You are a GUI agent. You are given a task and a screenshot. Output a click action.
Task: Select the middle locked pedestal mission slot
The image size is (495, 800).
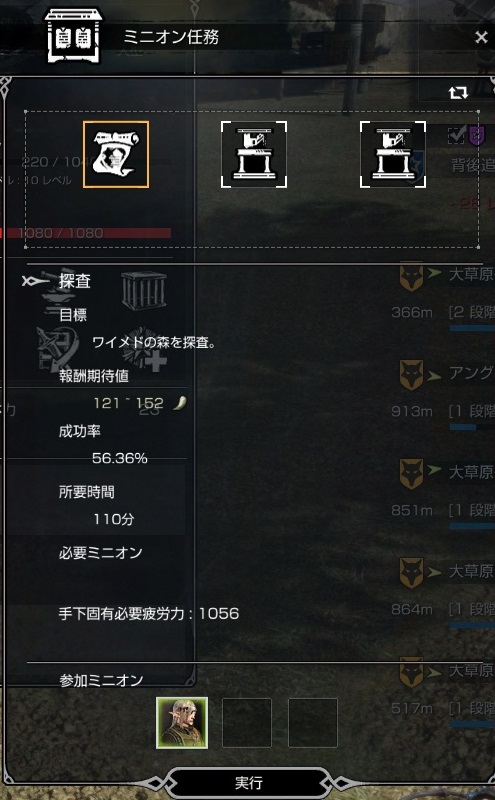[254, 154]
